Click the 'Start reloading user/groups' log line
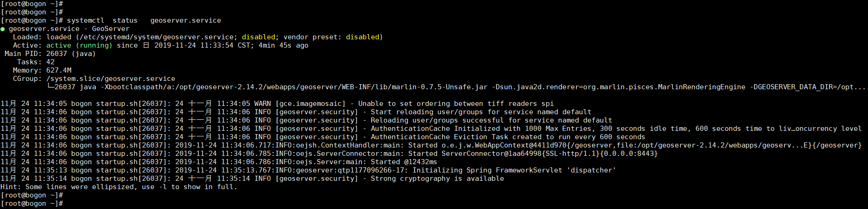This screenshot has height=209, width=868. click(296, 112)
